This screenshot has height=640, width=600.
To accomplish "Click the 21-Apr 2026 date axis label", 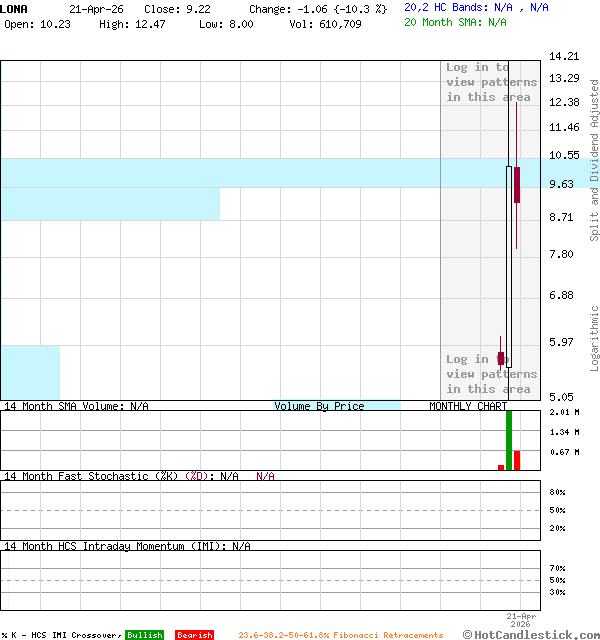I will click(x=521, y=620).
